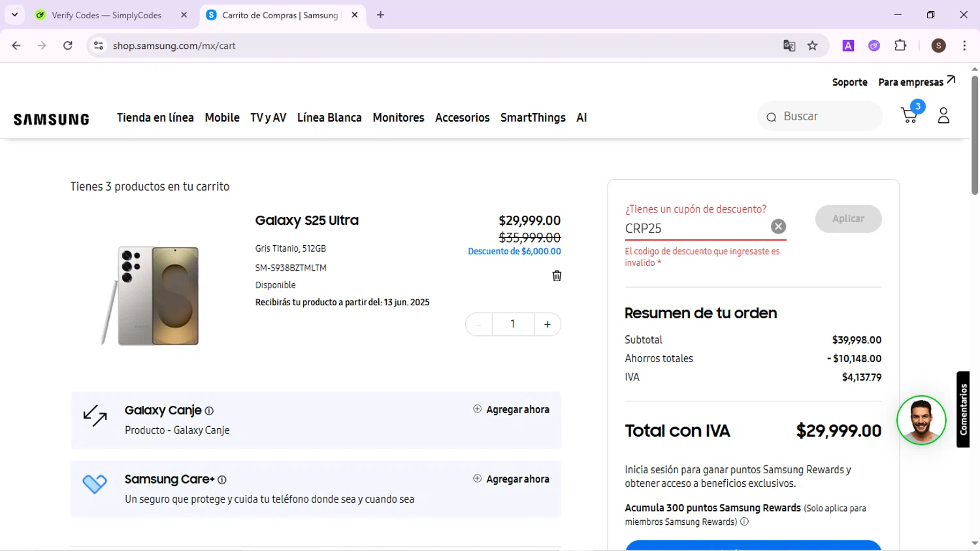Open the Mobile menu

[x=222, y=118]
